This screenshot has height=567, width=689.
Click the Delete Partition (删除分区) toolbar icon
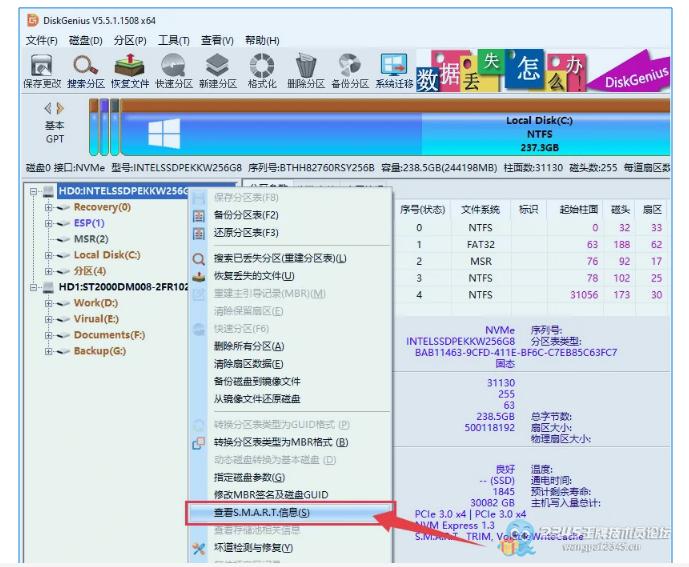point(306,68)
